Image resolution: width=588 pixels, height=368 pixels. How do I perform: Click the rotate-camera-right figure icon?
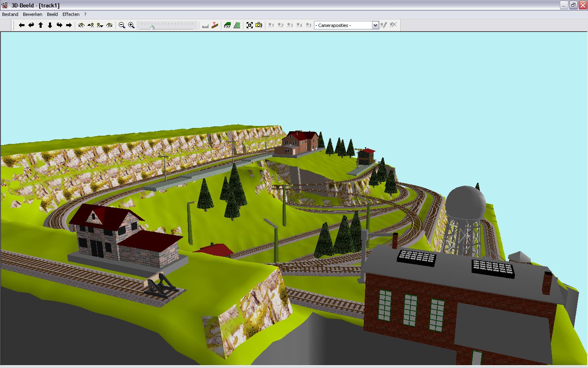(109, 25)
